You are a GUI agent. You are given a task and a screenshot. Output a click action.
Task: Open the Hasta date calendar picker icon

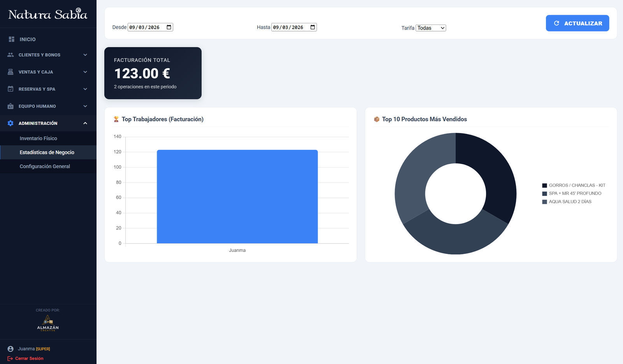coord(313,27)
